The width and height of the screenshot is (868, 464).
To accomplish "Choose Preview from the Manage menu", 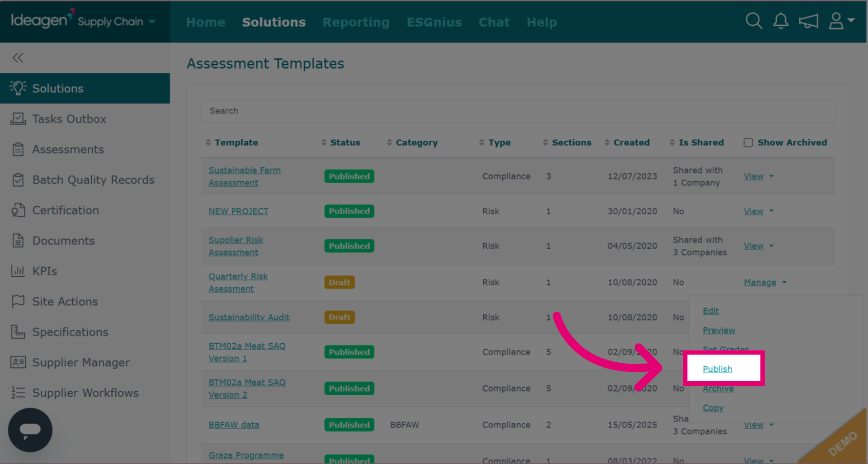I will point(719,330).
